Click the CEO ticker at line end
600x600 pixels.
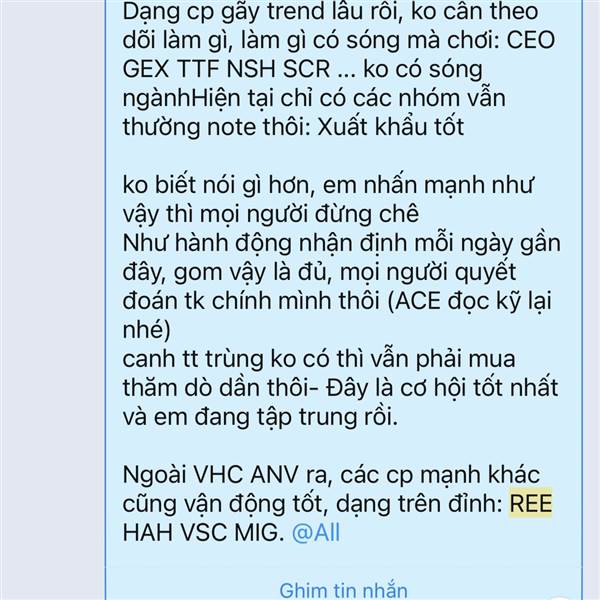(530, 40)
